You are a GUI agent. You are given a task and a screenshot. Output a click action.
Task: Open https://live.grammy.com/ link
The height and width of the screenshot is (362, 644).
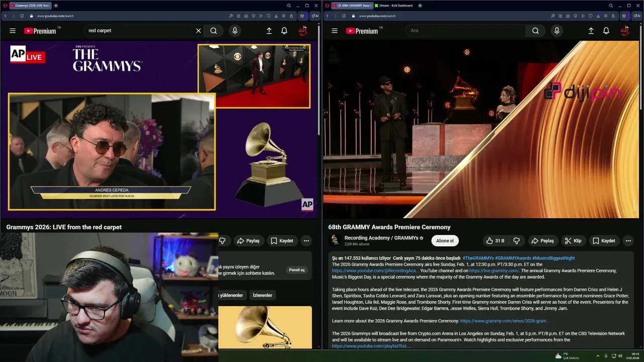point(494,270)
